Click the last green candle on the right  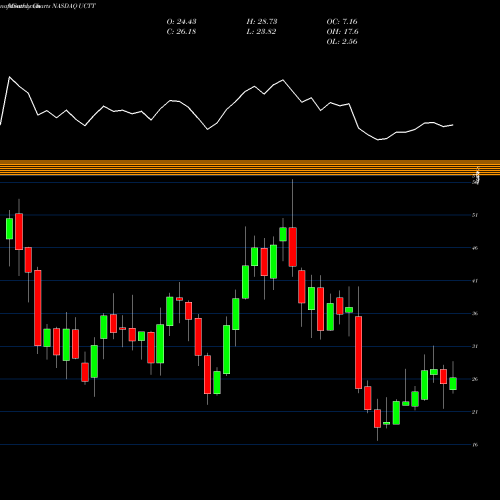click(453, 383)
